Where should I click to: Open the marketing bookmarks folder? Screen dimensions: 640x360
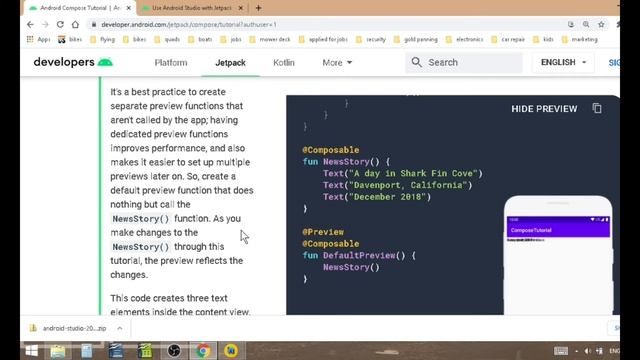tap(580, 39)
